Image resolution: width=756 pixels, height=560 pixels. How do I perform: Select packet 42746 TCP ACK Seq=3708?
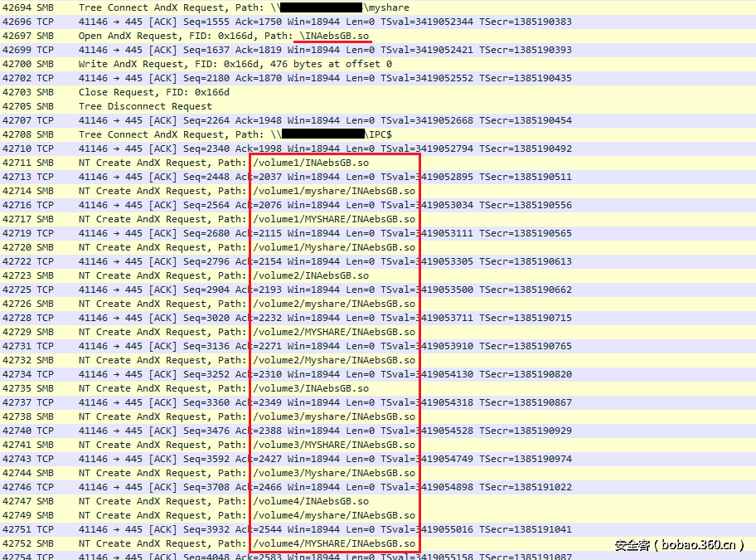click(378, 487)
